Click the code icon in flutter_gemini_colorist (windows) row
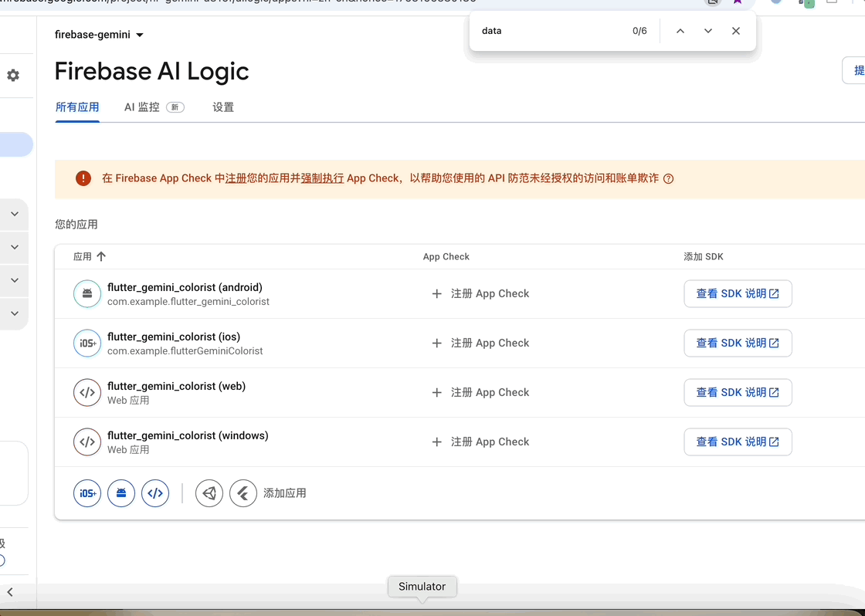Image resolution: width=865 pixels, height=616 pixels. click(87, 442)
